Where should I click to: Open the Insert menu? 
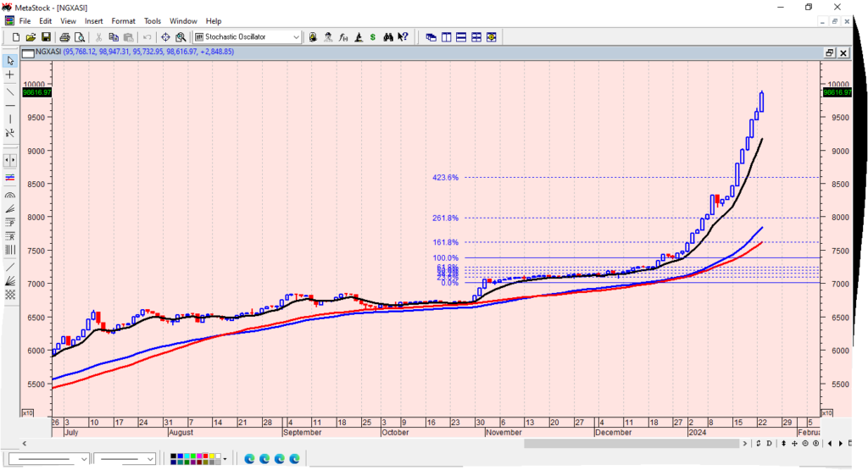tap(93, 20)
